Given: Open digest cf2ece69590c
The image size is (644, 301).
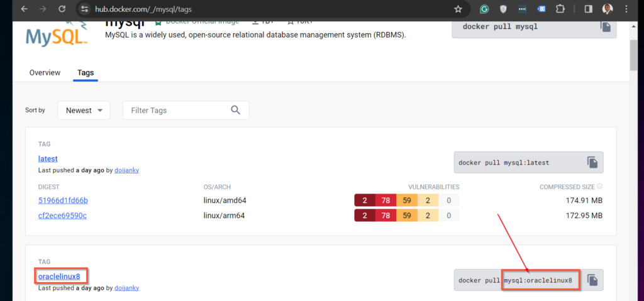Looking at the screenshot, I should click(x=62, y=215).
